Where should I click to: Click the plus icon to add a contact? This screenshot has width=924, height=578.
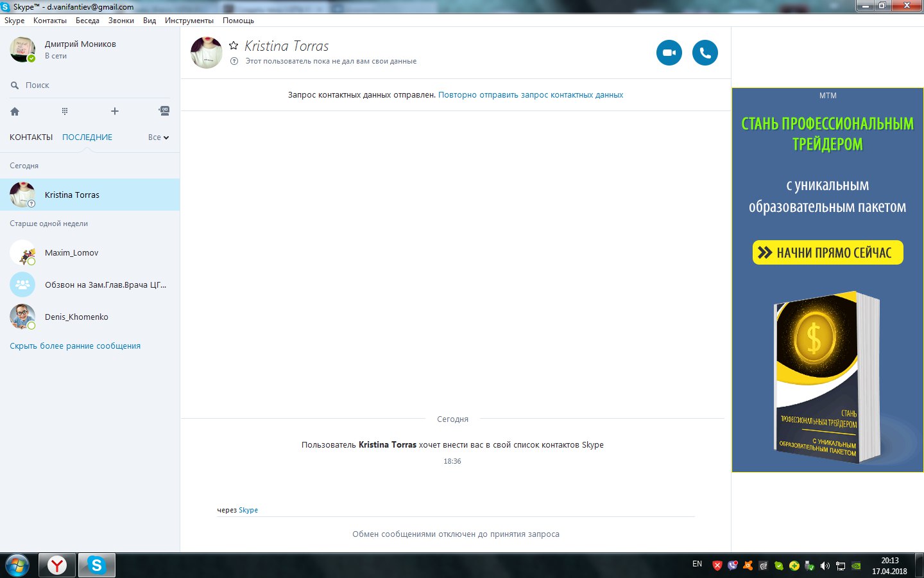click(115, 111)
